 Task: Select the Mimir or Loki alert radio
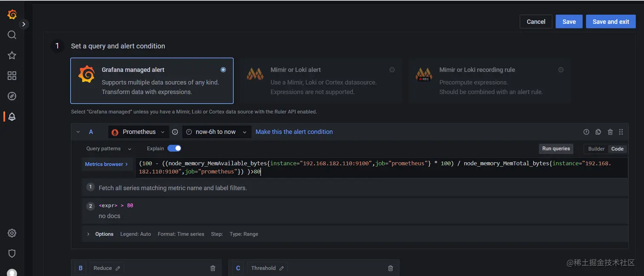tap(392, 70)
